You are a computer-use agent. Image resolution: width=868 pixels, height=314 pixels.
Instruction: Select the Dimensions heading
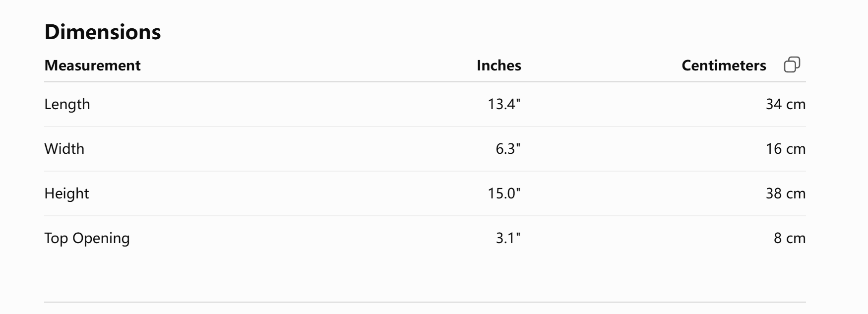103,32
